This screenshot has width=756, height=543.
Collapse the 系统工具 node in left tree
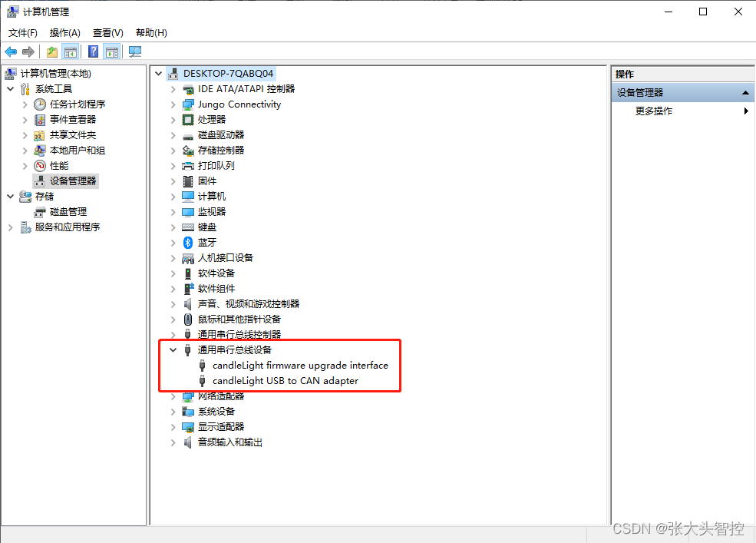11,89
